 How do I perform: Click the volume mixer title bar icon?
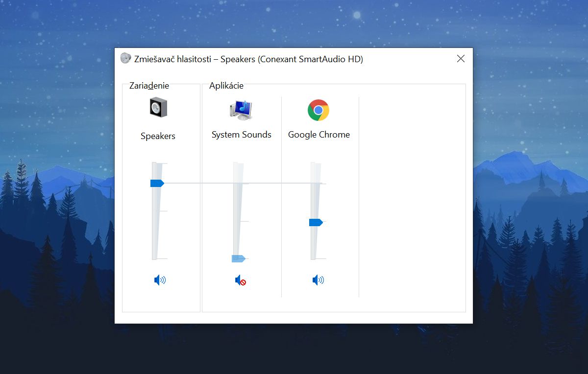(125, 59)
